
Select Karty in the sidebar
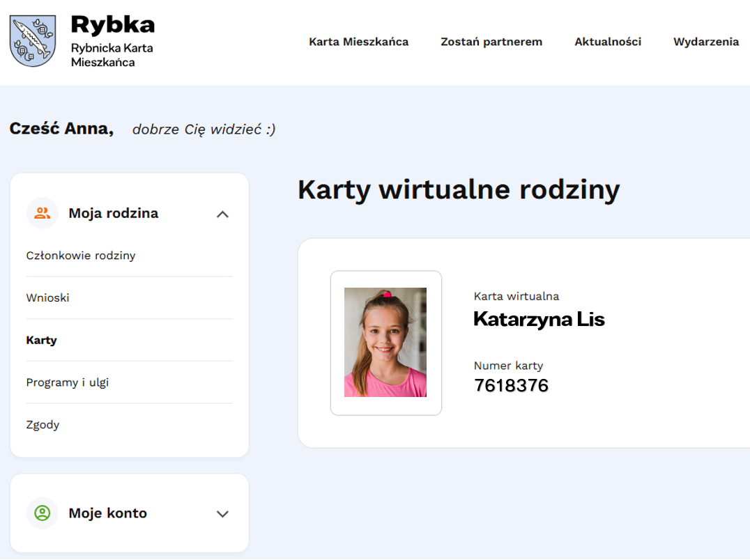[x=42, y=340]
